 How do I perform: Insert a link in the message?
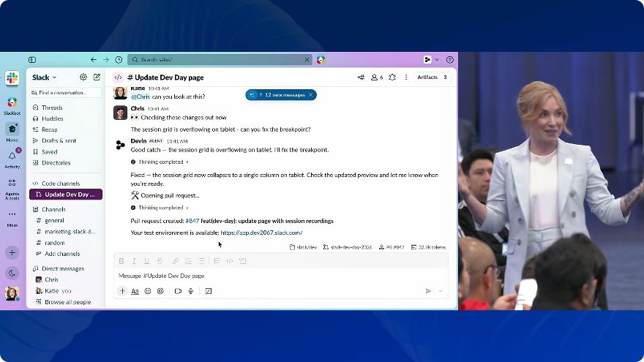(x=176, y=261)
